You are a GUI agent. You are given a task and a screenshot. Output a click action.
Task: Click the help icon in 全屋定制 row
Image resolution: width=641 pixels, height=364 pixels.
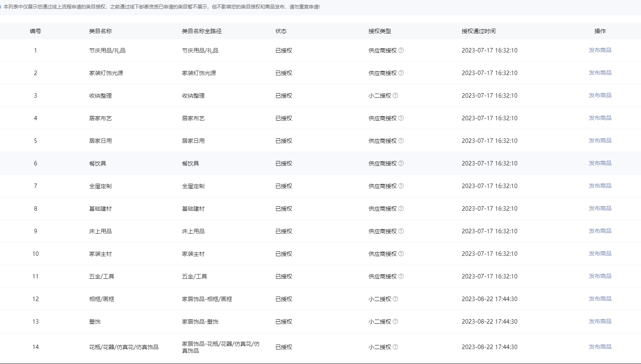pos(401,186)
